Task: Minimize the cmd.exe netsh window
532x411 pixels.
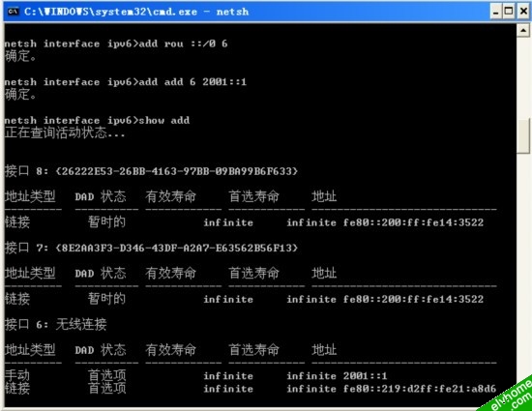Action: (x=495, y=12)
